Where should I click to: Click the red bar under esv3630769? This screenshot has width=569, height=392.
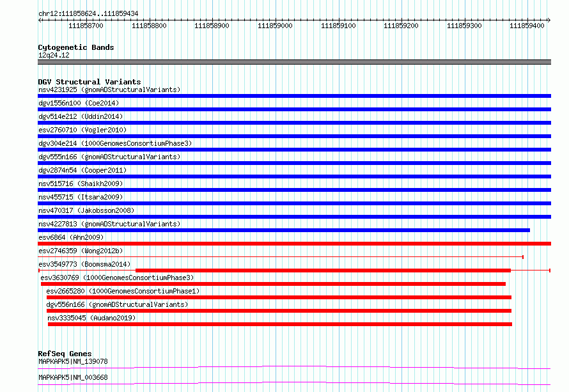click(x=273, y=284)
